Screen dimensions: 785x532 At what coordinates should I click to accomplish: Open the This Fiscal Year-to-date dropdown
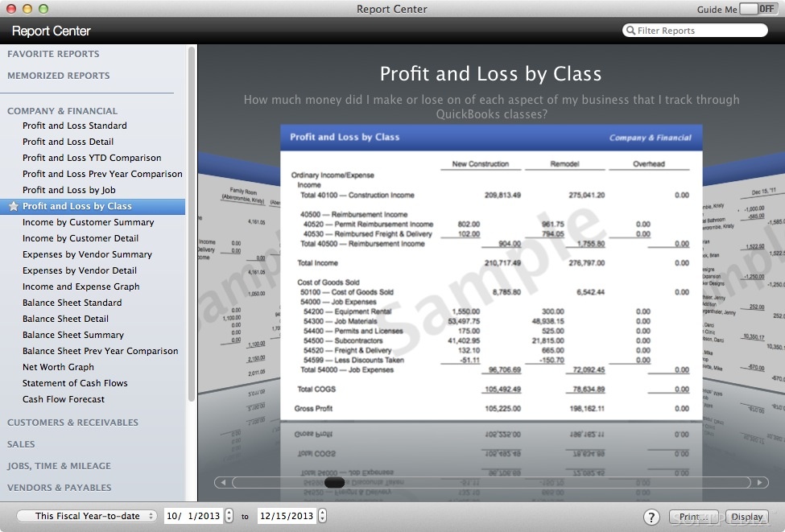pyautogui.click(x=85, y=517)
